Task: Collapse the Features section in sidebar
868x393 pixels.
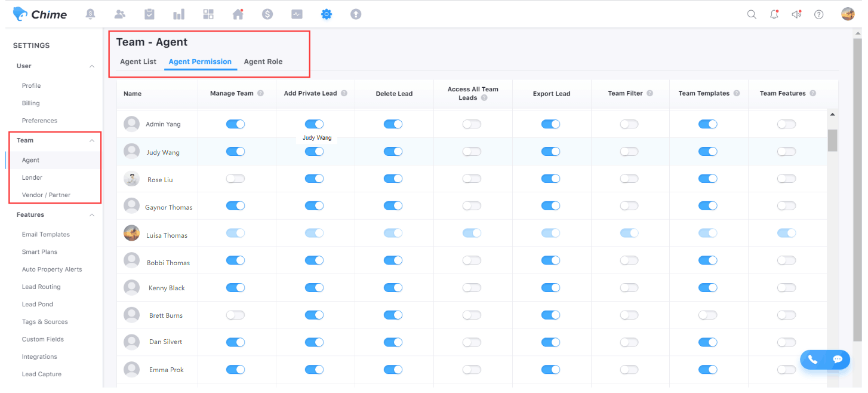Action: 91,215
